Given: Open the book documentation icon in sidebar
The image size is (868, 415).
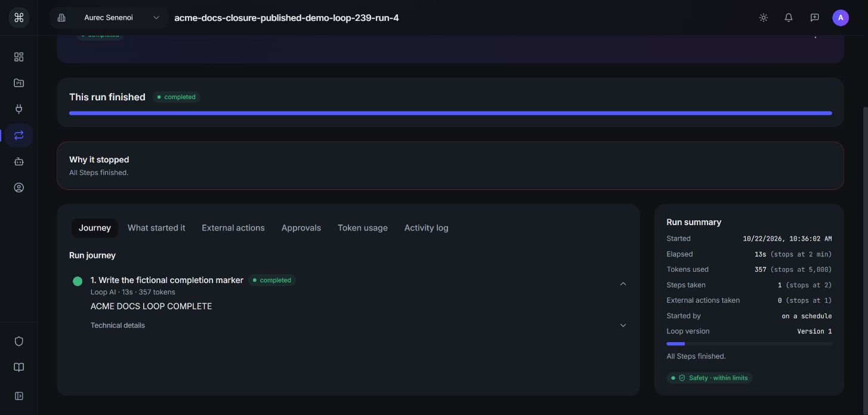Looking at the screenshot, I should coord(18,367).
